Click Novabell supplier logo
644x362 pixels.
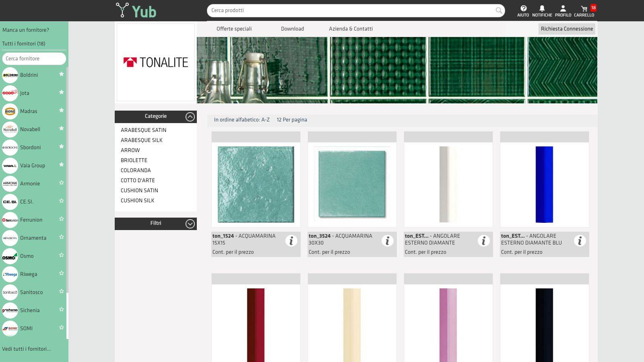(10, 130)
